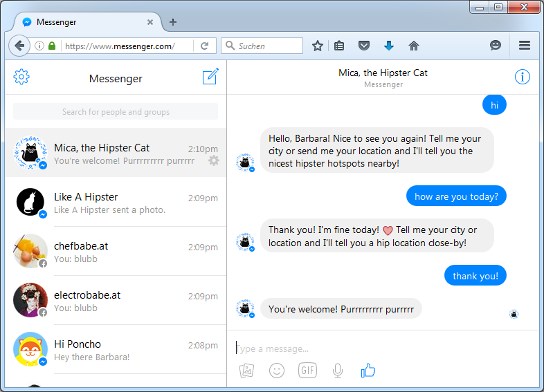Open conversation info panel icon

click(x=523, y=77)
